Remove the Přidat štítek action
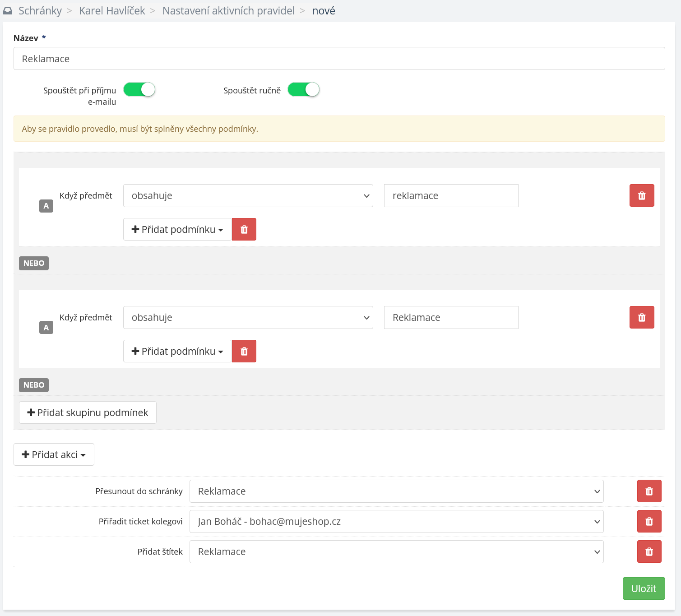 [x=649, y=551]
